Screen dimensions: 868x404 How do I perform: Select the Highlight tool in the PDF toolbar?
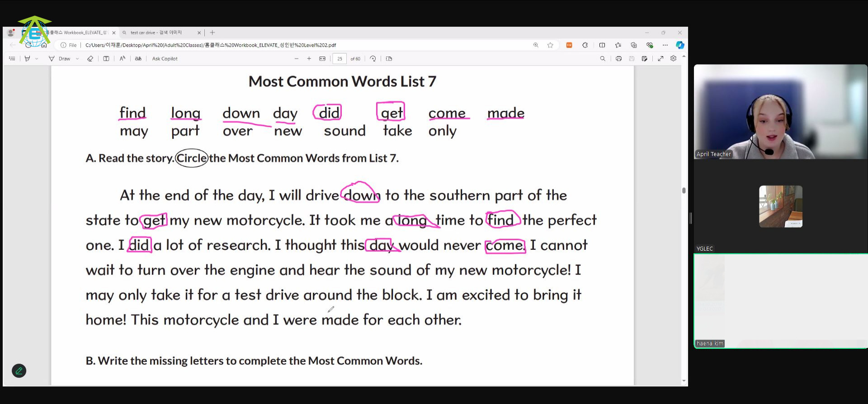pyautogui.click(x=28, y=59)
